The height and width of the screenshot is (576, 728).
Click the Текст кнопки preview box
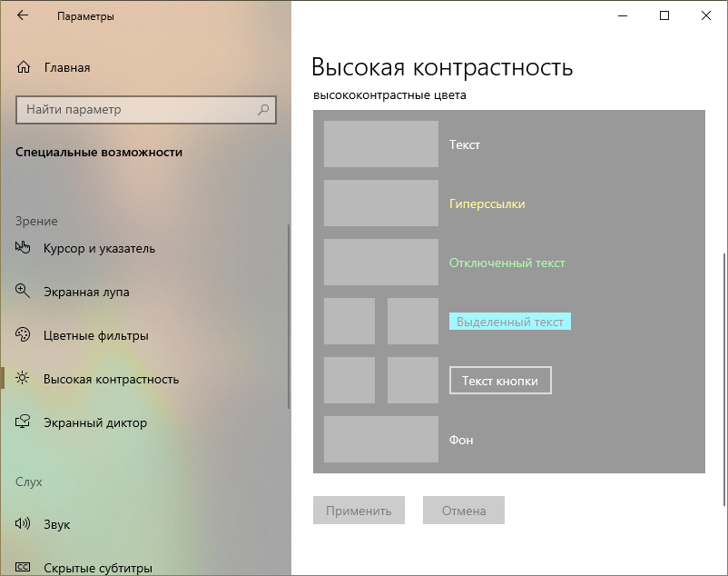click(x=500, y=381)
